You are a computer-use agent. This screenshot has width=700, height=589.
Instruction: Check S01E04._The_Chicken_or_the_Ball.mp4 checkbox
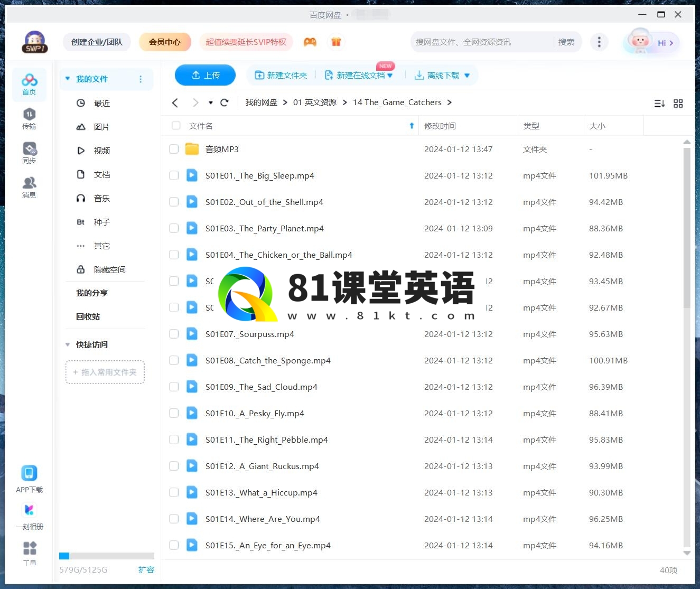click(x=174, y=255)
